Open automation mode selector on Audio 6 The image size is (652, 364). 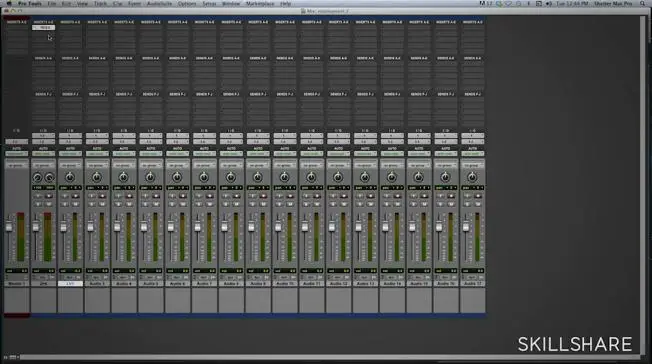point(177,154)
